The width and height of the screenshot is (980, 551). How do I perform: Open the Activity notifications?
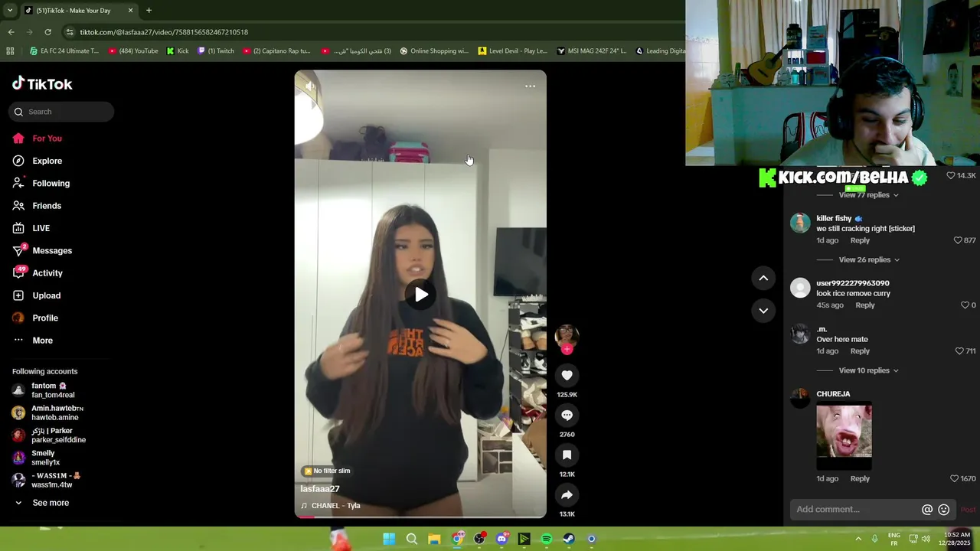click(x=47, y=273)
